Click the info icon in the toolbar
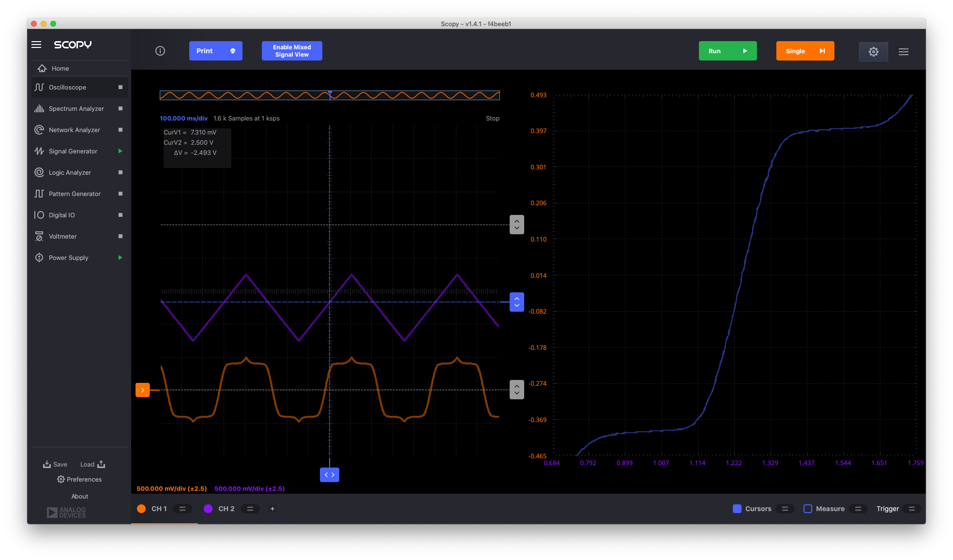 coord(160,51)
